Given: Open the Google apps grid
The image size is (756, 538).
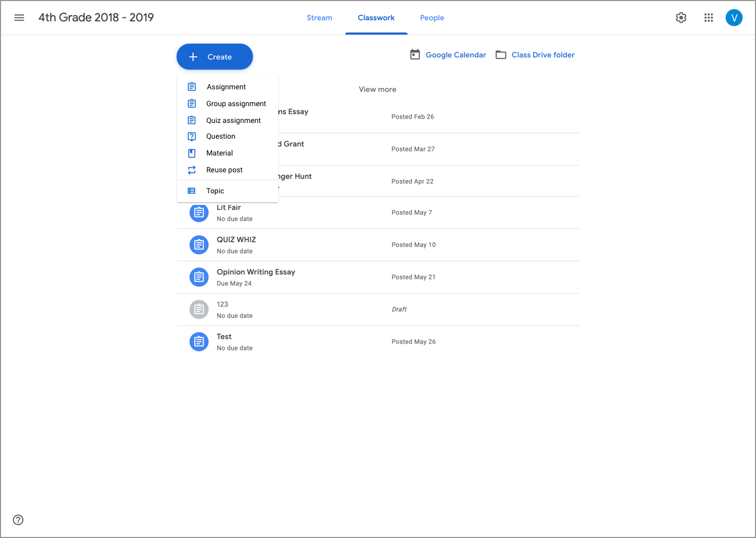Looking at the screenshot, I should click(x=708, y=18).
